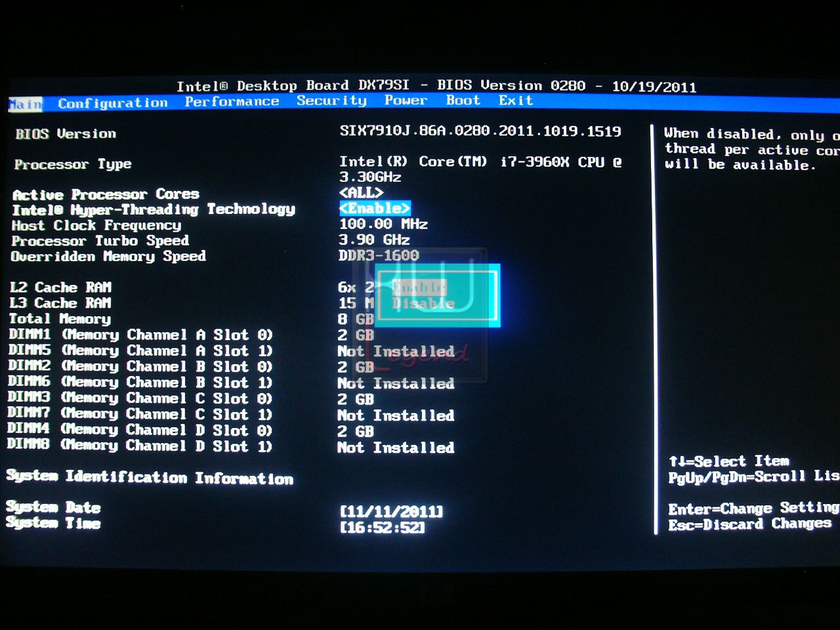Click the System Time label
This screenshot has height=630, width=840.
53,523
